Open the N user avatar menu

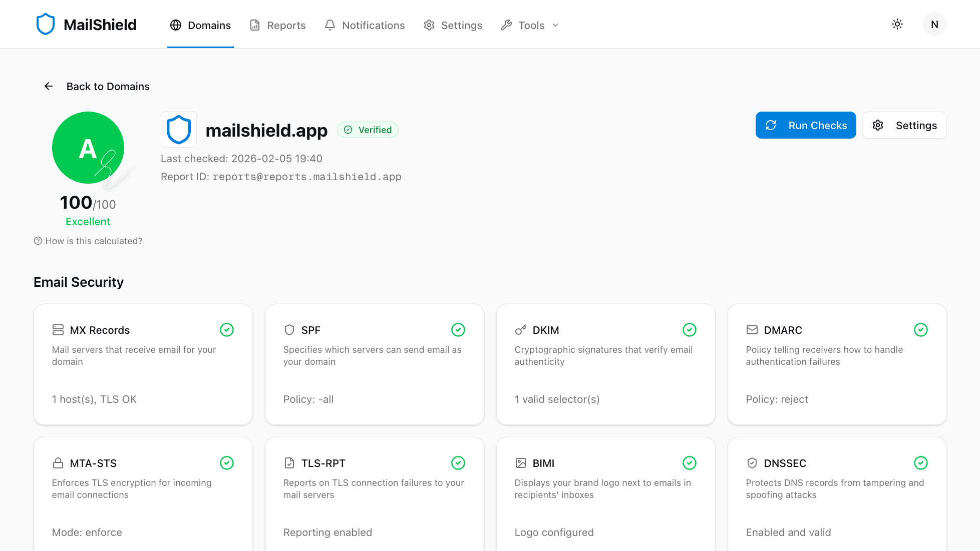pyautogui.click(x=934, y=24)
